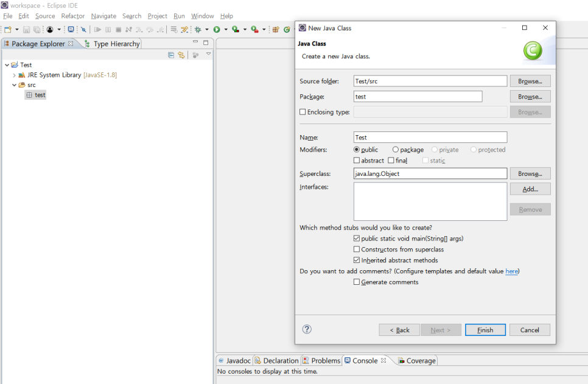
Task: Select the package modifier radio button
Action: tap(395, 149)
